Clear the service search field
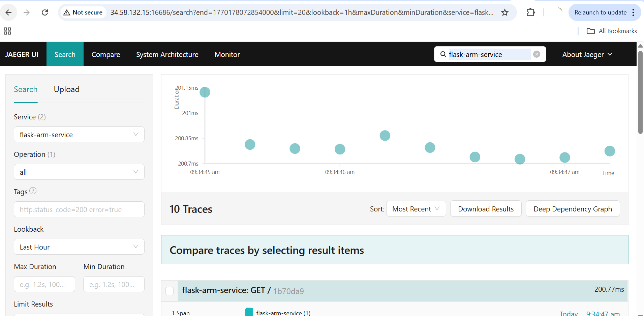The image size is (644, 316). point(536,54)
